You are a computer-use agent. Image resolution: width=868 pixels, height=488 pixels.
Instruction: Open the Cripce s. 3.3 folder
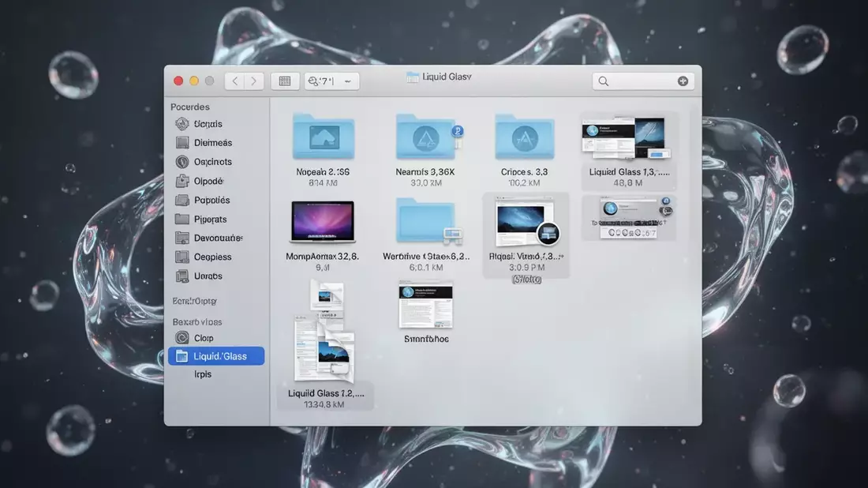point(524,137)
